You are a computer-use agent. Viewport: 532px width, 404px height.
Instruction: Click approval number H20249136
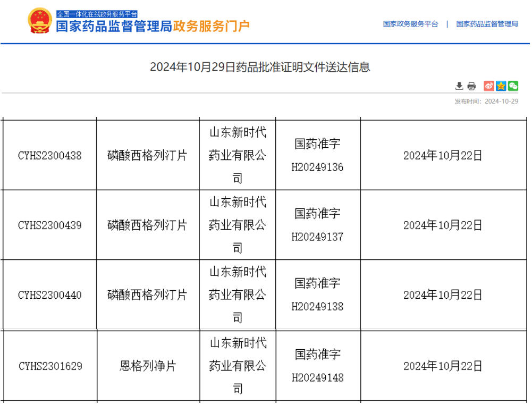[318, 167]
